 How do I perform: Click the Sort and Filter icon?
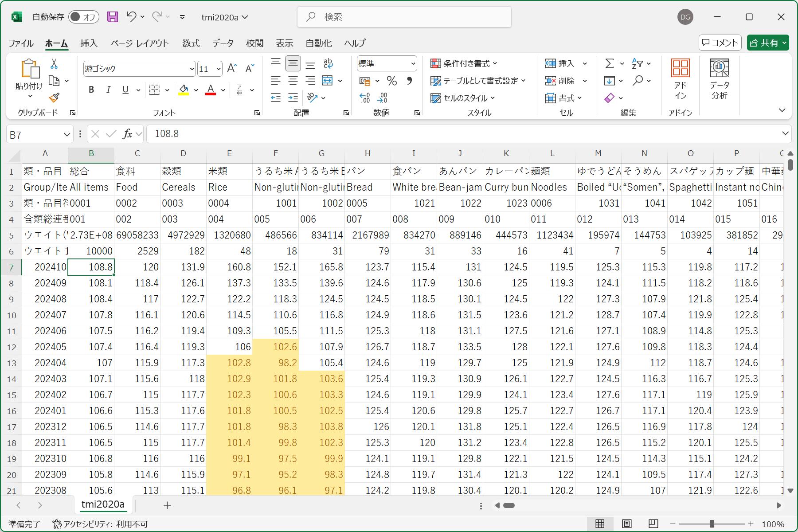coord(637,63)
